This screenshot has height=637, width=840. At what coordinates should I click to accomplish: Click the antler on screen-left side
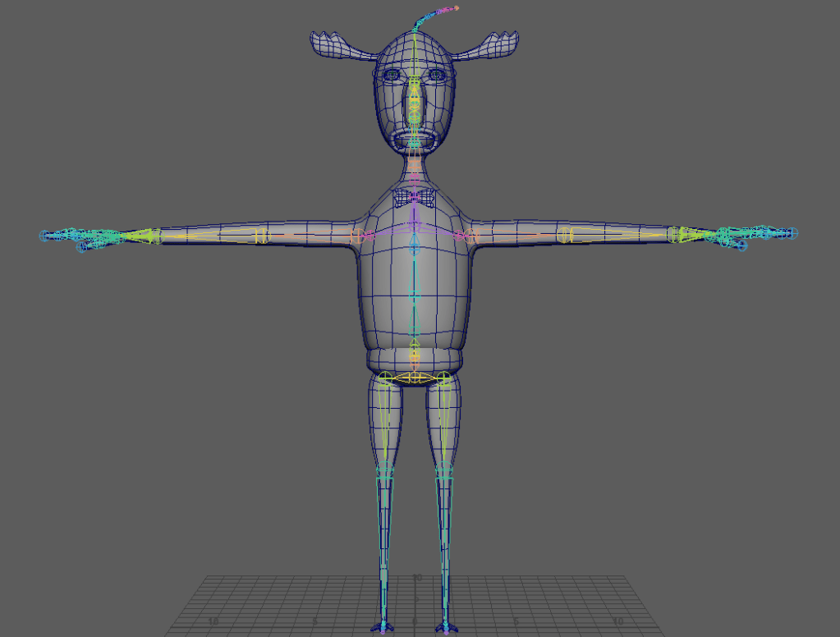337,46
